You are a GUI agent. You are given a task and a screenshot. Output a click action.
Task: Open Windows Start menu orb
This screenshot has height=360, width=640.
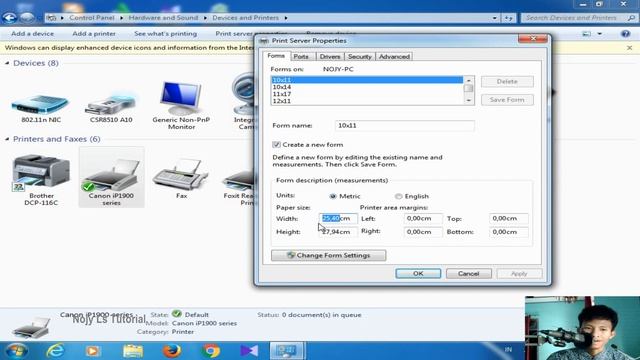(16, 351)
